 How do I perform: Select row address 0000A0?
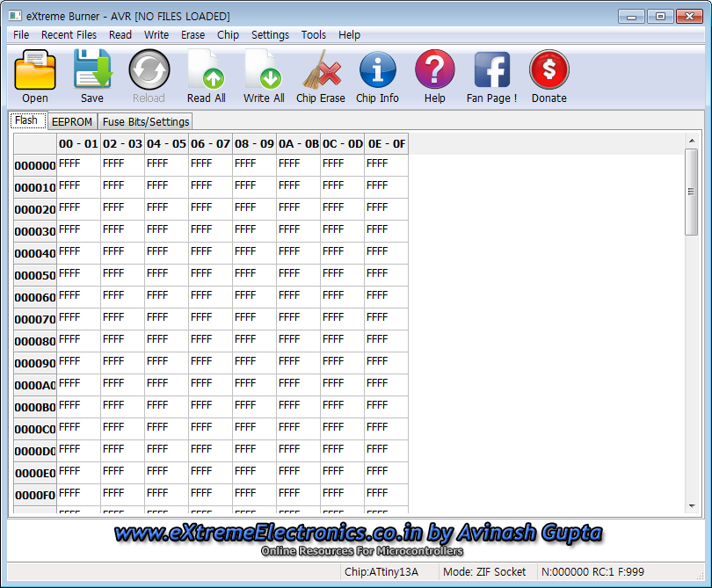35,386
